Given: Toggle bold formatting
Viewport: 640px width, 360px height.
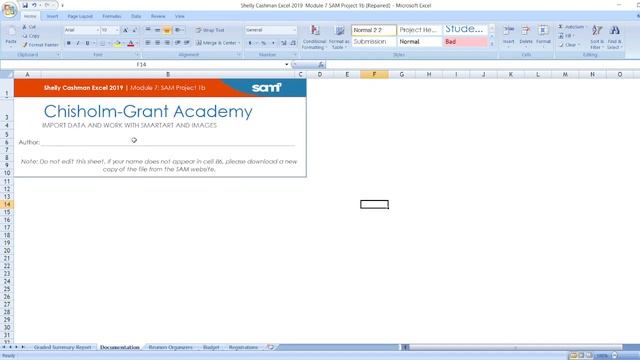Looking at the screenshot, I should point(69,43).
